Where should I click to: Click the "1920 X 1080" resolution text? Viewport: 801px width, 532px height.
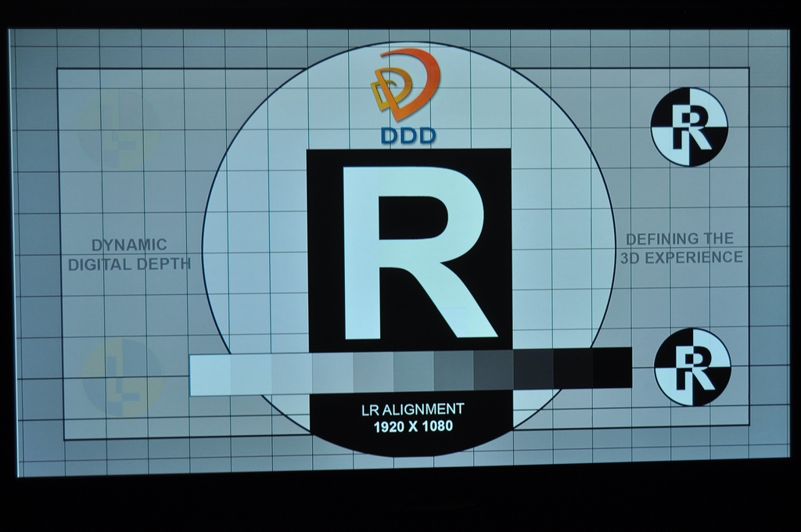pyautogui.click(x=413, y=426)
